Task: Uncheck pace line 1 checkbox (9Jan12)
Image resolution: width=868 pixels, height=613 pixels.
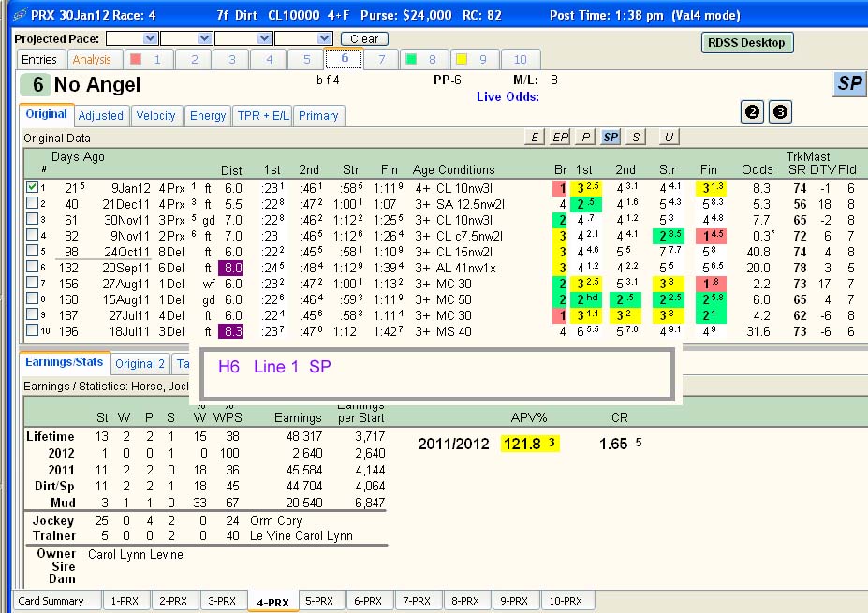Action: pos(32,187)
